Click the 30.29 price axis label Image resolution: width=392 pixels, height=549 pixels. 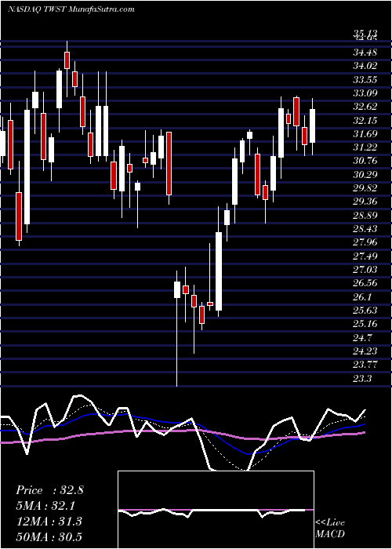pos(365,175)
